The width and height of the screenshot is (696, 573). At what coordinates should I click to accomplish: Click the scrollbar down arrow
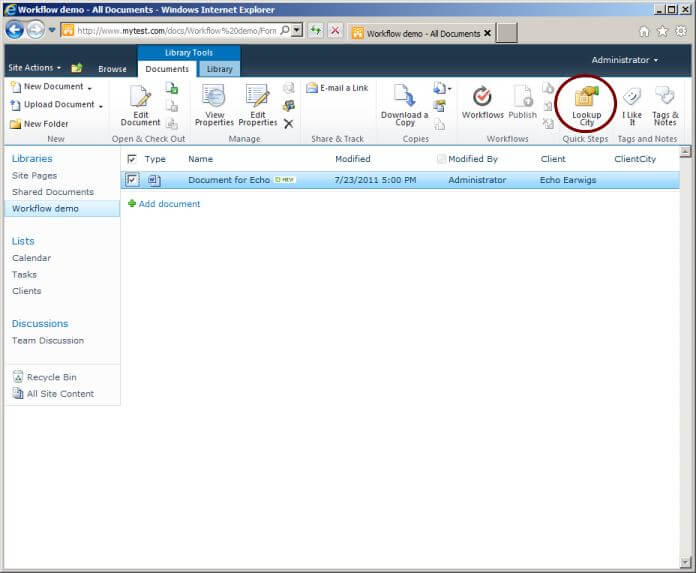685,562
